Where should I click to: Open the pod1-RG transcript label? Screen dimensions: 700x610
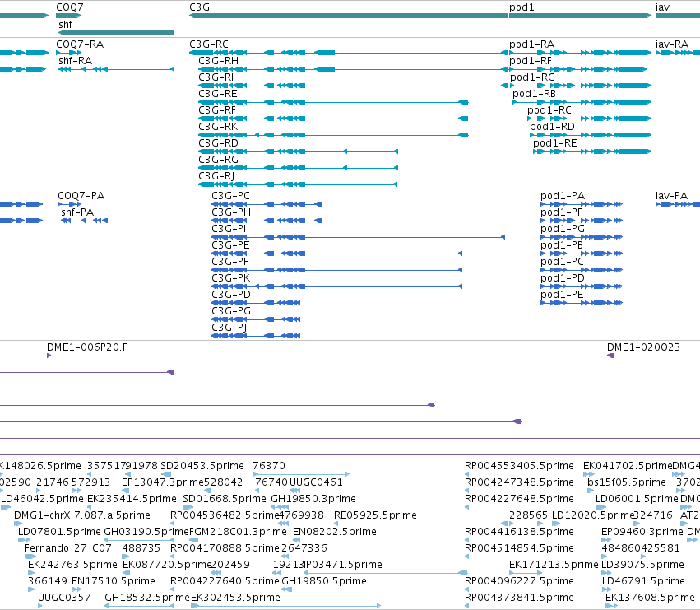pyautogui.click(x=532, y=77)
